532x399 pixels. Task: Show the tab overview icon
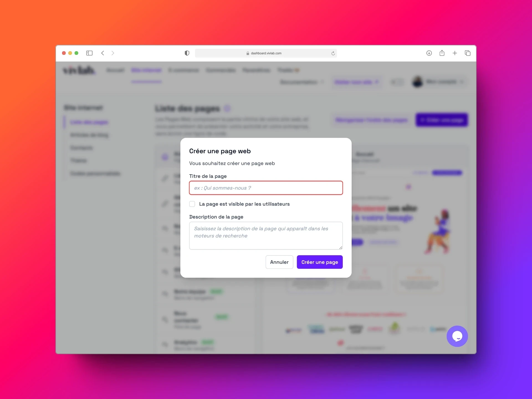coord(467,53)
